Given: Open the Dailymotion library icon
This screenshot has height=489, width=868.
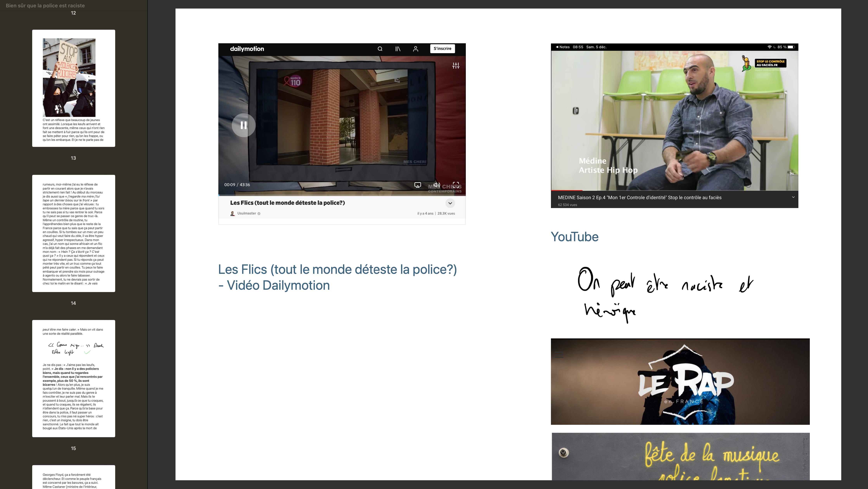Looking at the screenshot, I should 398,49.
